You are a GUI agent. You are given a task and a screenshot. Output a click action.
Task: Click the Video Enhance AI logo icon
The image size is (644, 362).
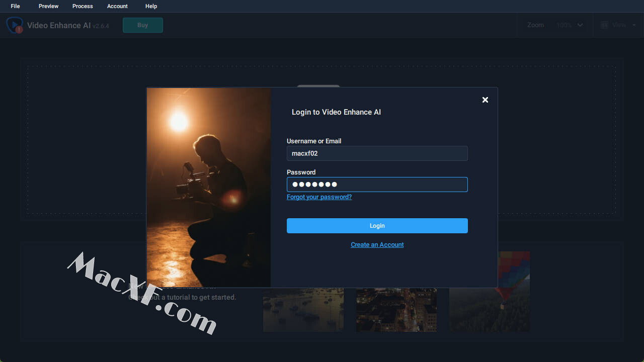pos(15,25)
